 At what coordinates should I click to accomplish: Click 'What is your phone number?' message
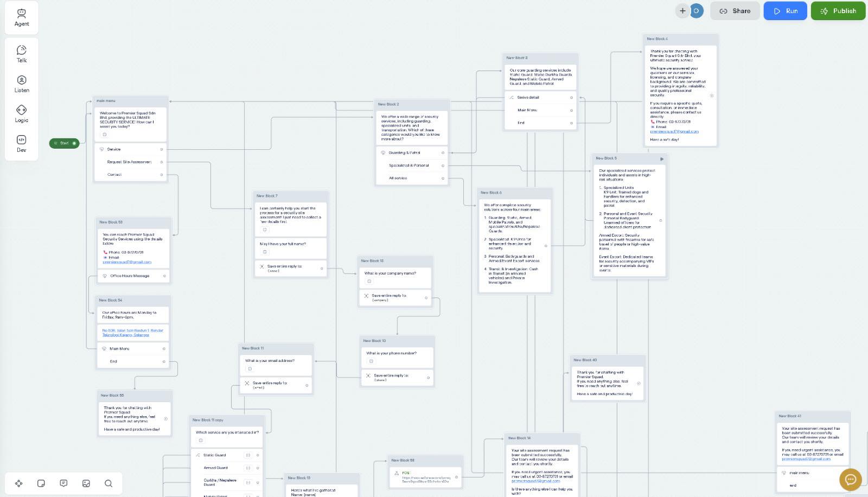click(397, 357)
